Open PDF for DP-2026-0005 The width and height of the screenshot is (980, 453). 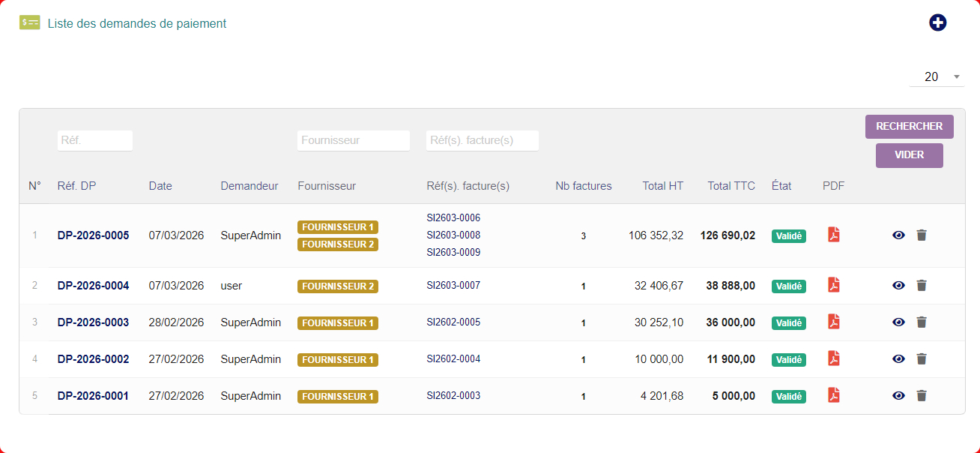coord(833,235)
